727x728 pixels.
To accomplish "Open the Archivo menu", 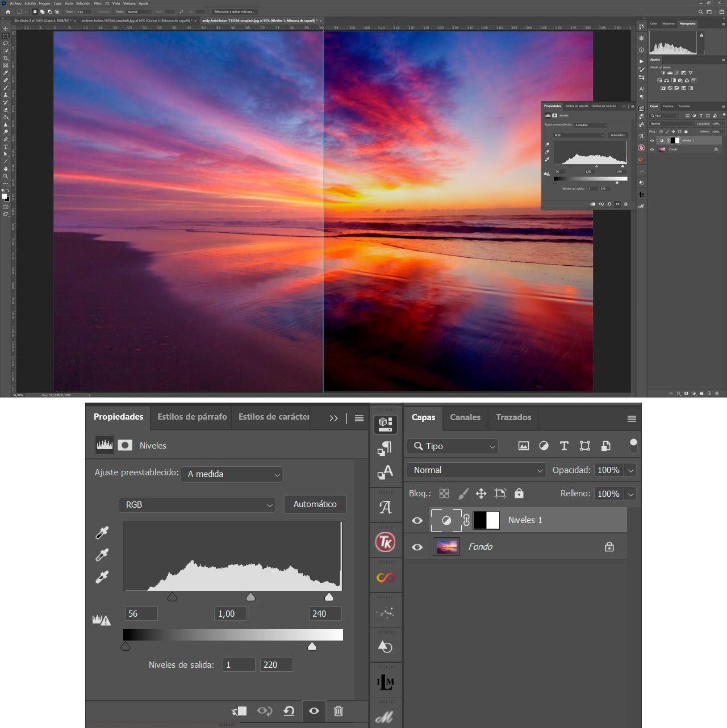I will (15, 3).
